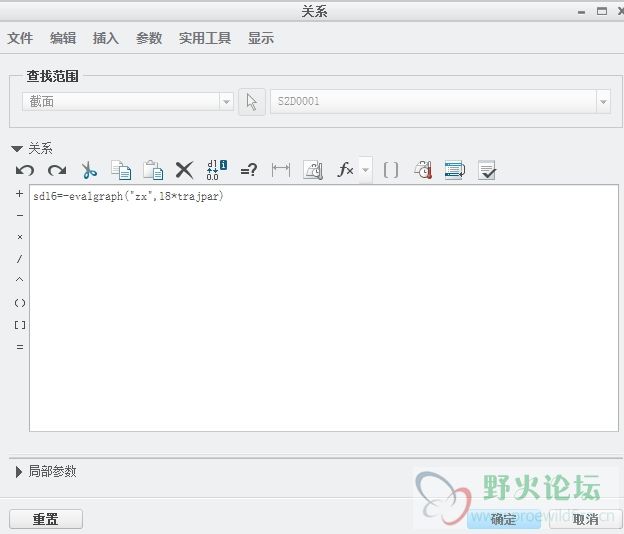This screenshot has width=624, height=534.
Task: Collapse the 关系 section
Action: pos(17,149)
